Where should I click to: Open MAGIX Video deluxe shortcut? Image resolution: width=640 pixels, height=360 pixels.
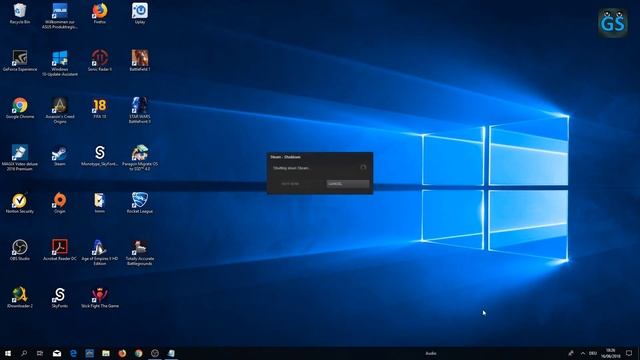click(20, 158)
